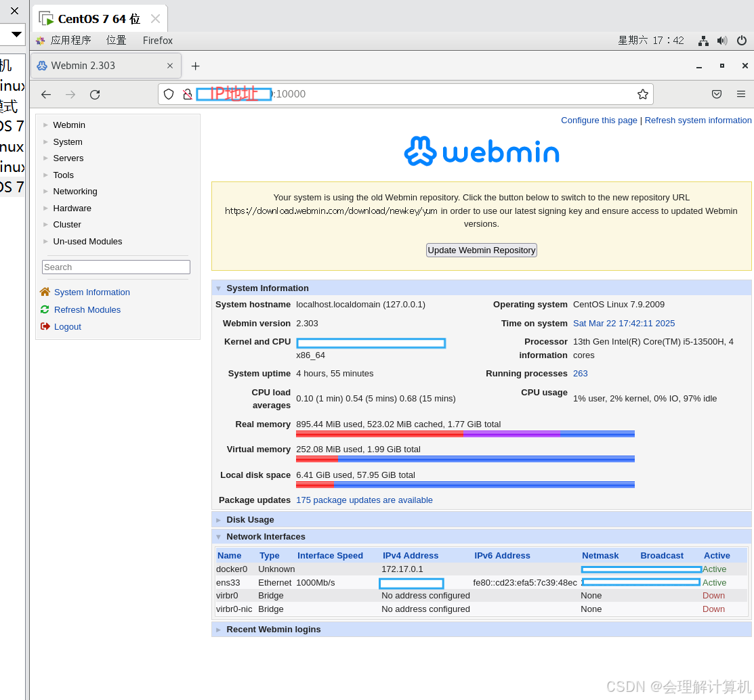Viewport: 754px width, 700px height.
Task: Expand the Networking category in the sidebar
Action: [x=75, y=191]
